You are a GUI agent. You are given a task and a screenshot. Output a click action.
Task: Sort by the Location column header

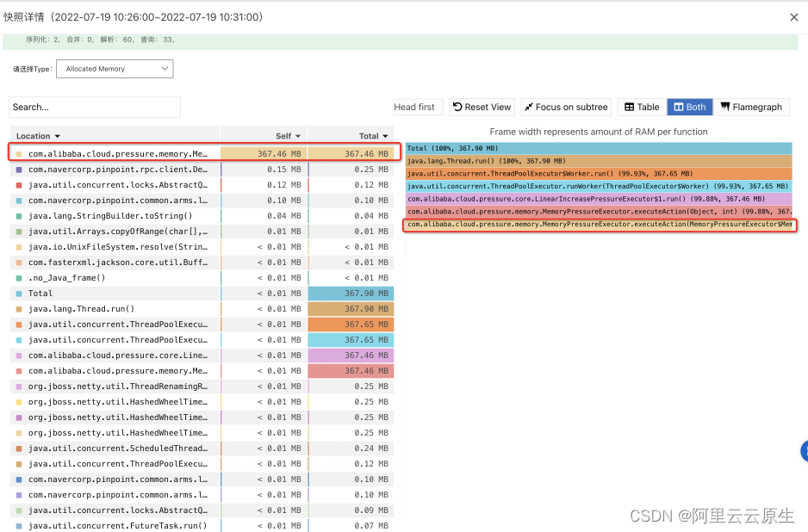[x=38, y=136]
